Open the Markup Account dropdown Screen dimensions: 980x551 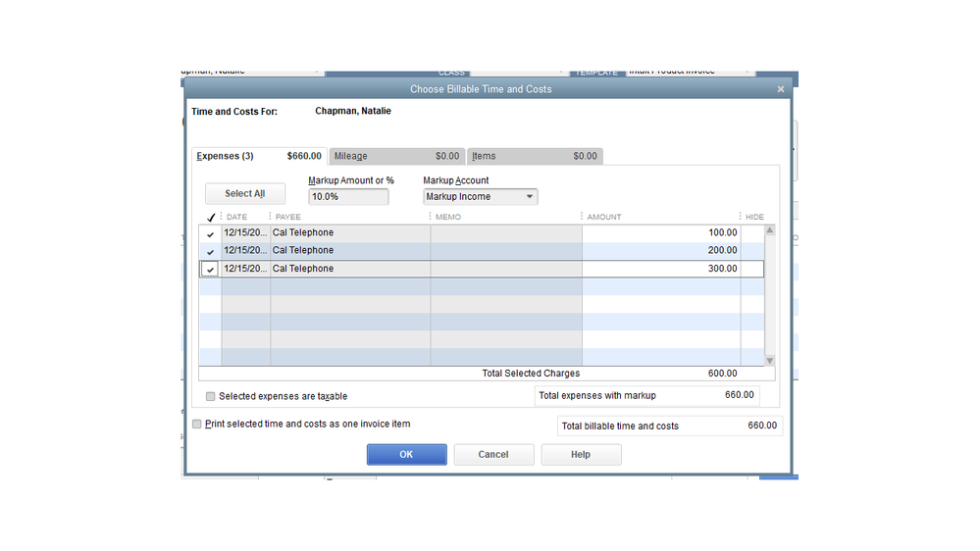tap(480, 197)
